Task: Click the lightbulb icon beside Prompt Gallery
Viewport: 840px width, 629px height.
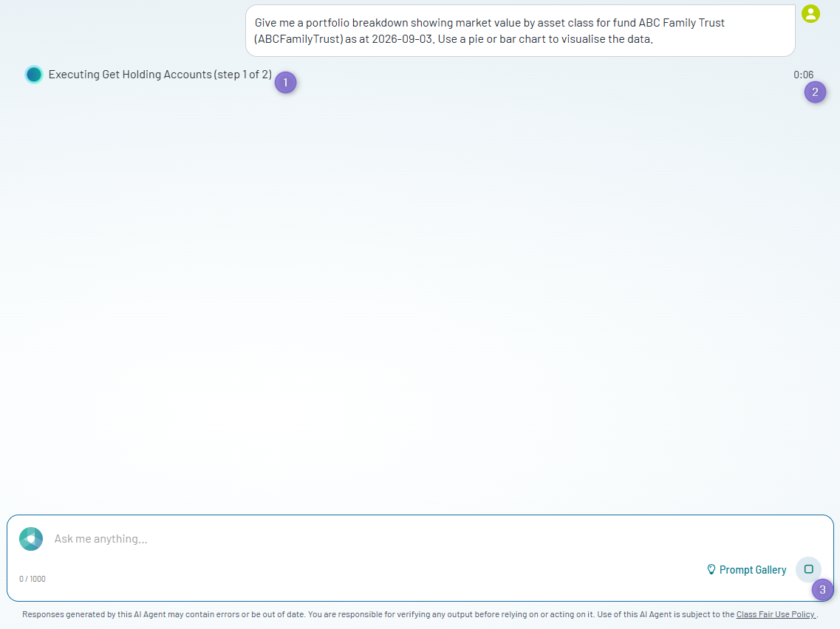Action: tap(711, 570)
